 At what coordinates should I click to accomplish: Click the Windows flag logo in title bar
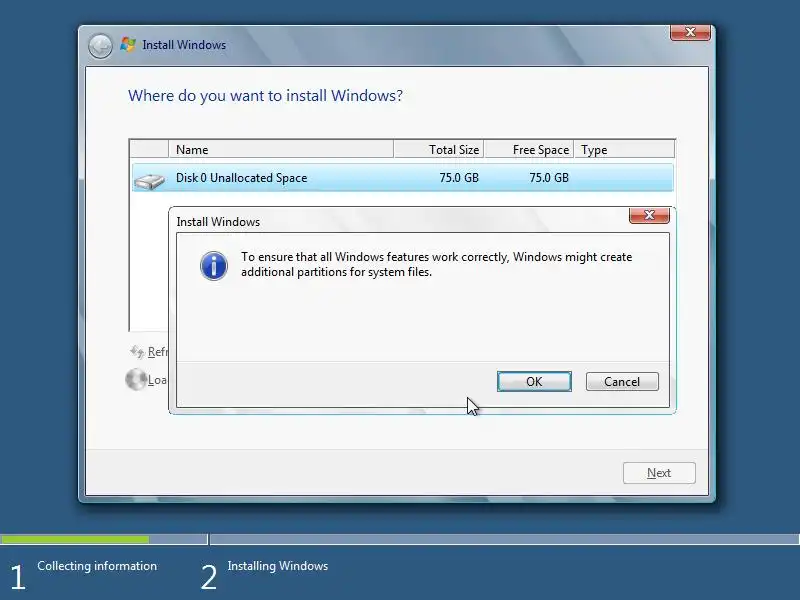tap(128, 44)
